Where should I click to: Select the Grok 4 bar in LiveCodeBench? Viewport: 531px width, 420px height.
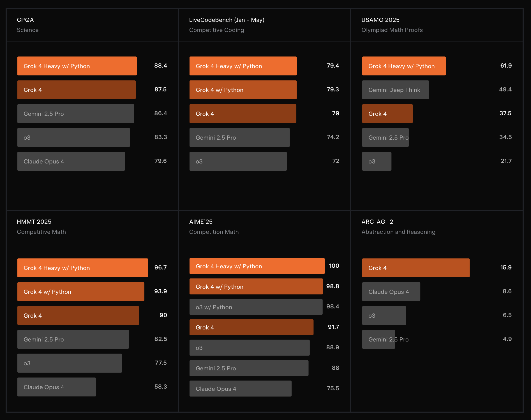[243, 114]
